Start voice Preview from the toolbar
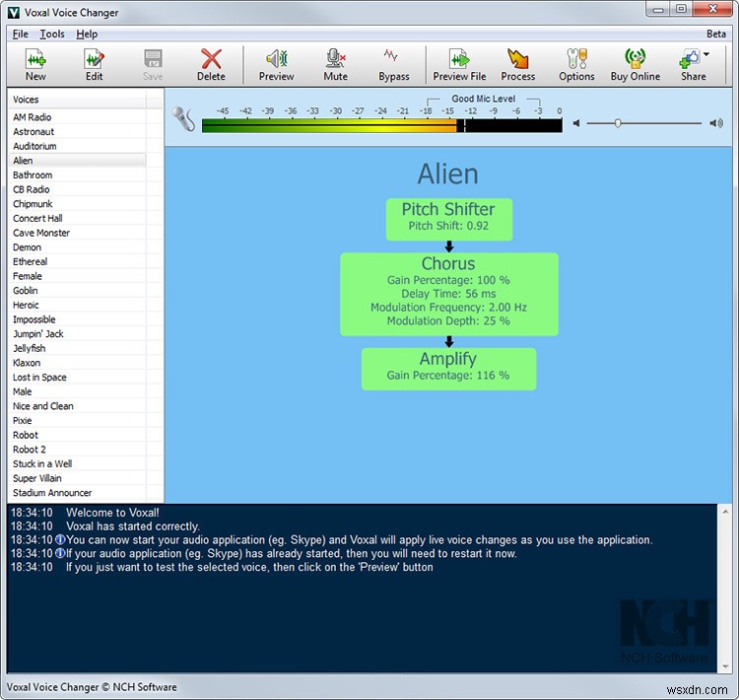739x700 pixels. (276, 64)
